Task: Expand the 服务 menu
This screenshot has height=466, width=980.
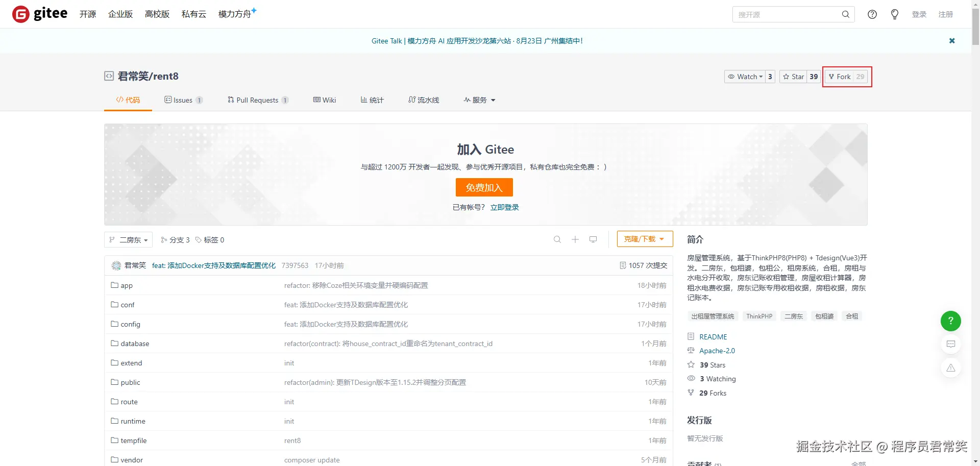Action: tap(479, 100)
